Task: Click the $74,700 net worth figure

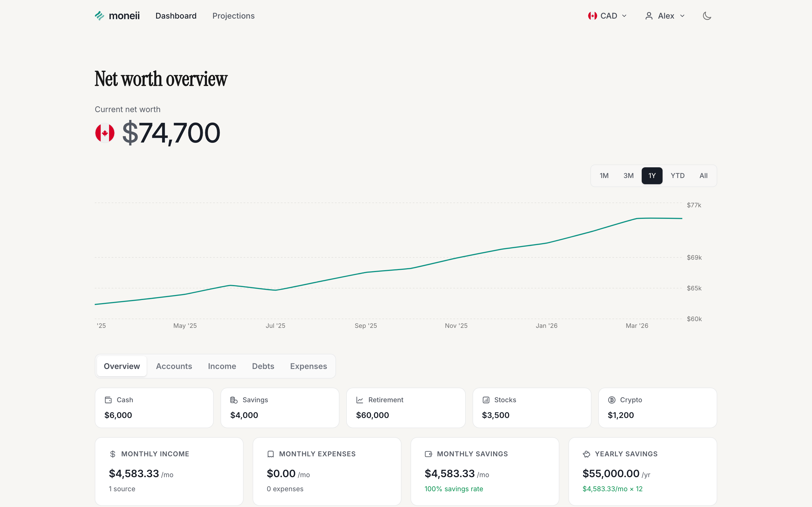Action: (171, 133)
